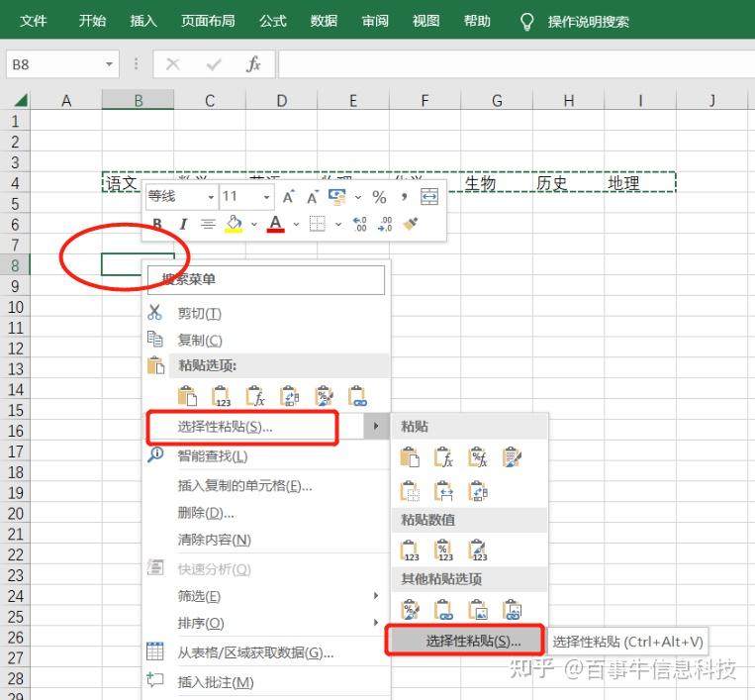This screenshot has height=700, width=755.
Task: Choose Paste Values (123) icon under 粘贴选项
Action: click(222, 396)
